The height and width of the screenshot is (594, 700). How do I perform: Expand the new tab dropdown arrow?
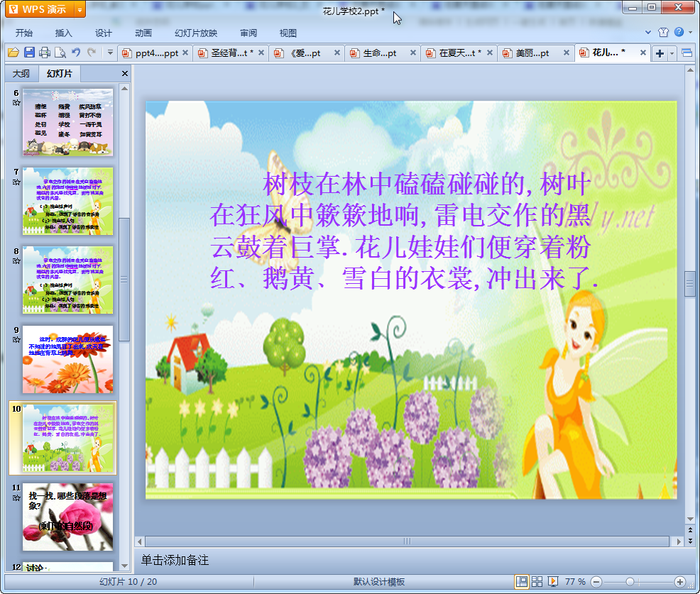(x=672, y=53)
